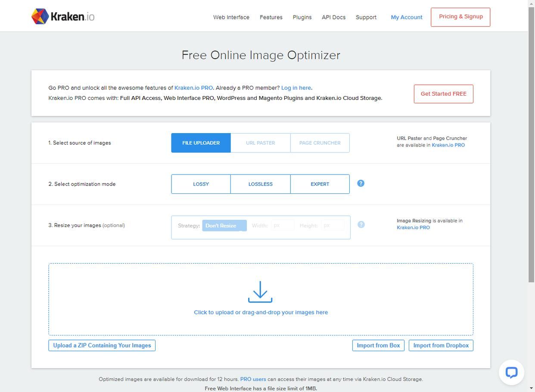The width and height of the screenshot is (535, 392).
Task: Click the page vertical scrollbar thumb
Action: (532, 144)
